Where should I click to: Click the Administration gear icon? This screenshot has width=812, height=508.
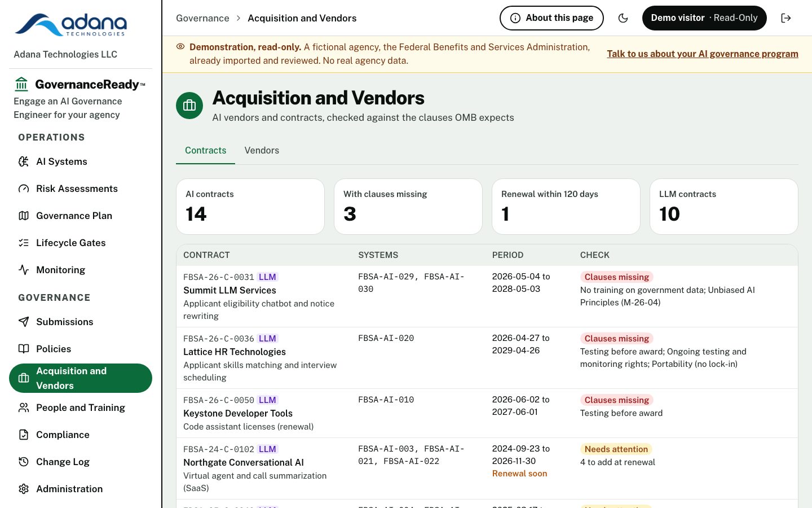[x=24, y=489]
